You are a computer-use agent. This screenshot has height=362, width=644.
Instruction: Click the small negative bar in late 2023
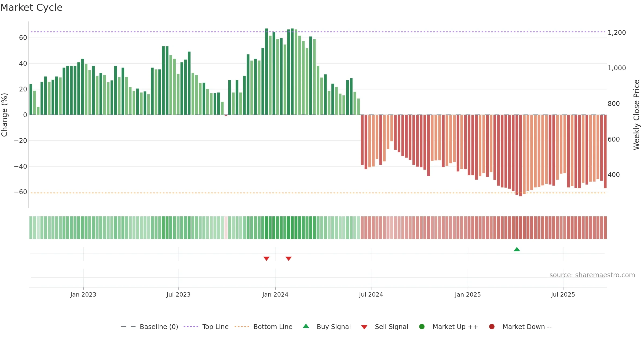pos(226,116)
